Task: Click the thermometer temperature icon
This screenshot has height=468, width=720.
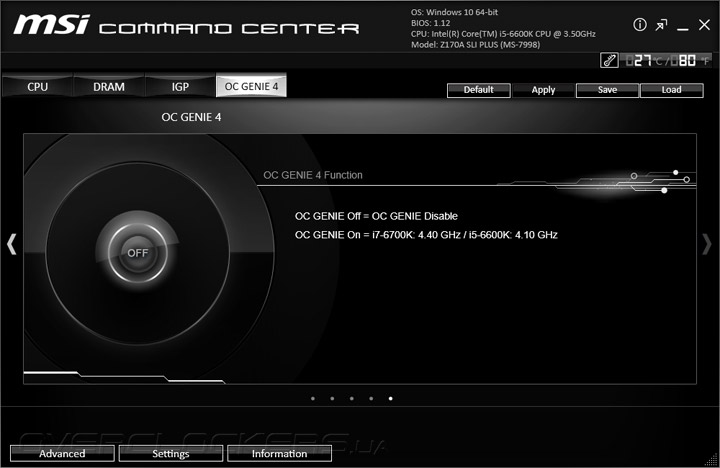Action: (609, 60)
